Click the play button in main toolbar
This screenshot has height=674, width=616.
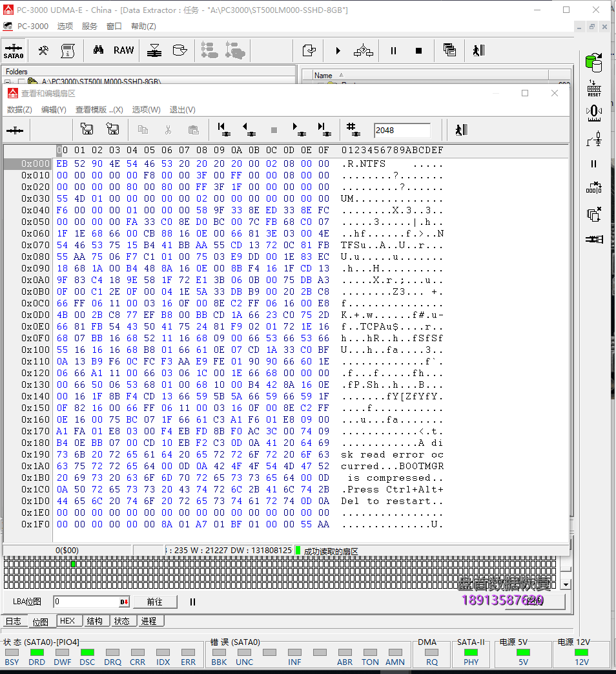[x=338, y=50]
